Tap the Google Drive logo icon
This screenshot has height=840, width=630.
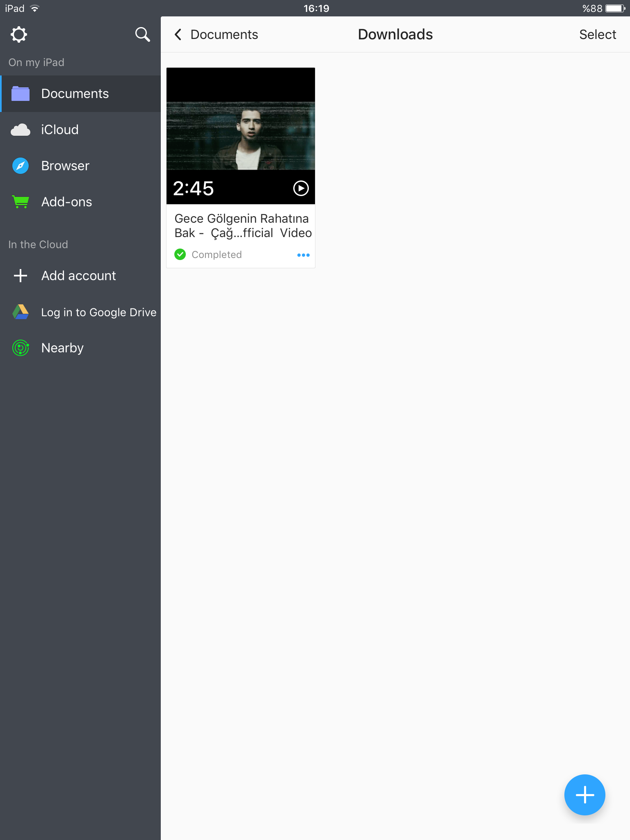[x=21, y=312]
